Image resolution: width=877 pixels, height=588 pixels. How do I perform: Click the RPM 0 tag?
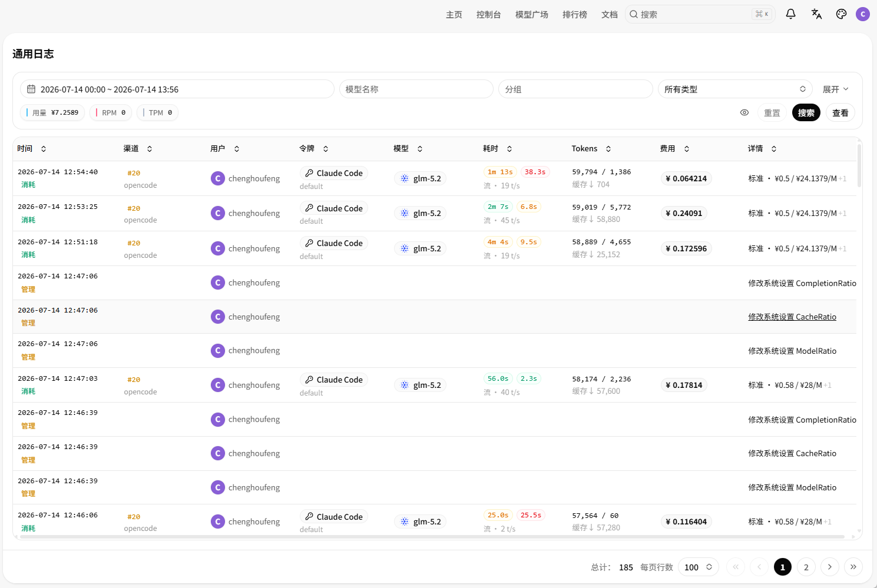(x=111, y=112)
